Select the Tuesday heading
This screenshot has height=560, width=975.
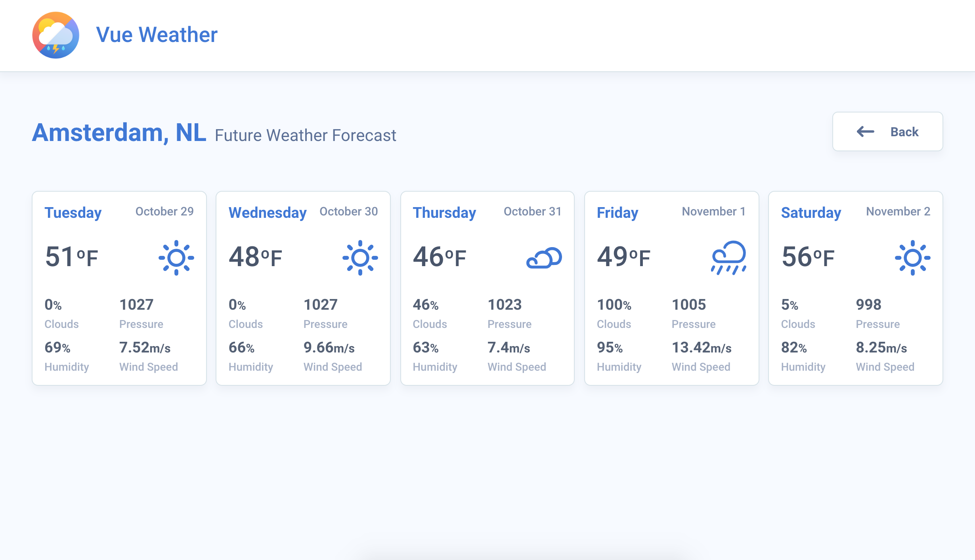pos(73,213)
